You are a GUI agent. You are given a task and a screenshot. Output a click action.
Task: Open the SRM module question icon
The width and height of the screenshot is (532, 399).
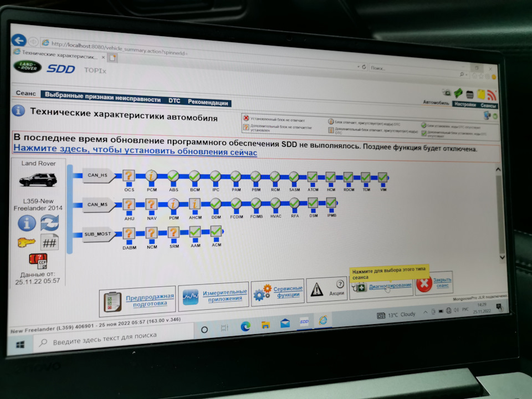173,232
